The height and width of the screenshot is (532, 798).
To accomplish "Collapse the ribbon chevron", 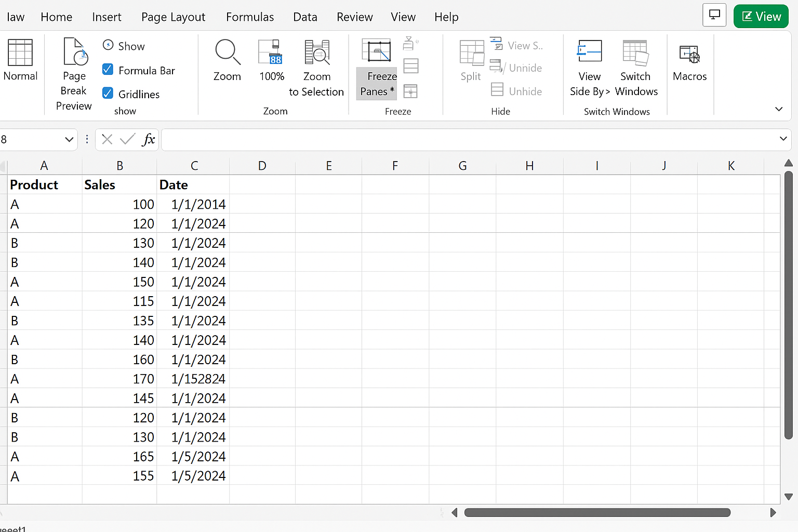I will (779, 109).
